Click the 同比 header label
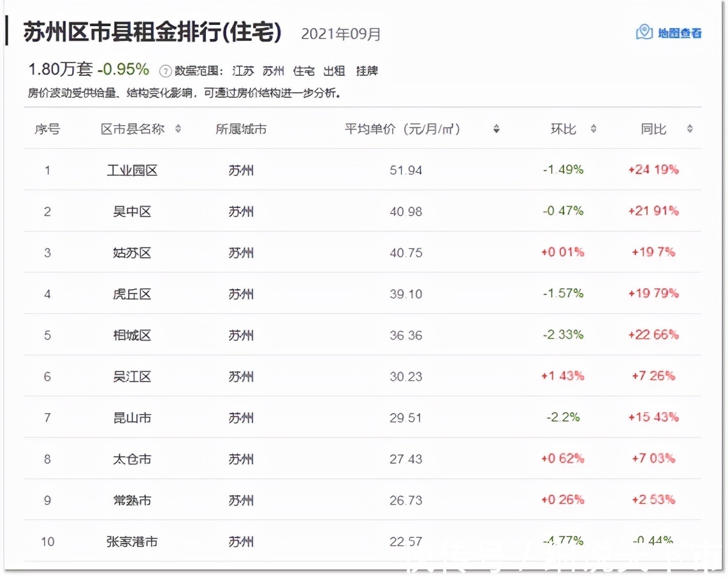This screenshot has height=578, width=728. tap(653, 129)
